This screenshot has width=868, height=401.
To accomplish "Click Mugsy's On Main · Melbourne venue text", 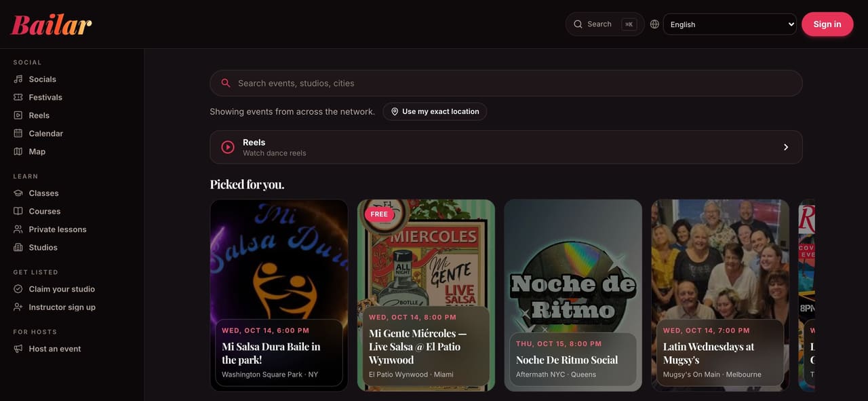I will point(712,375).
